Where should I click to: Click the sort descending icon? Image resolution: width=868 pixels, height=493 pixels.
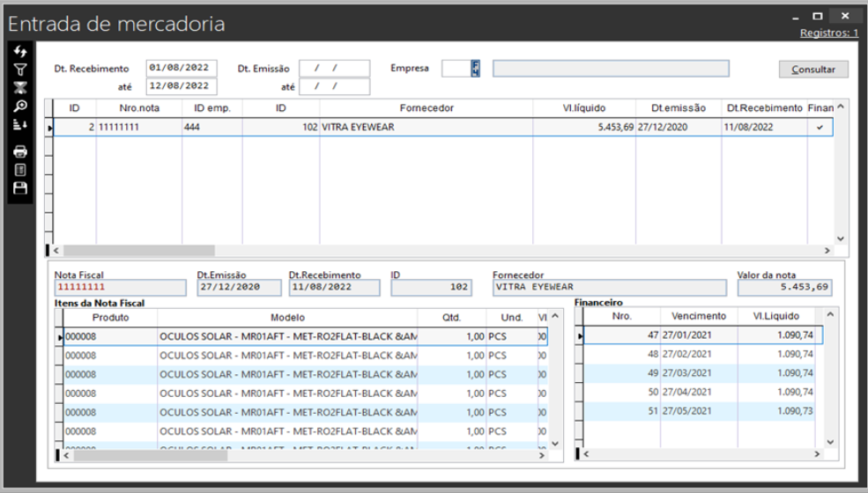20,125
